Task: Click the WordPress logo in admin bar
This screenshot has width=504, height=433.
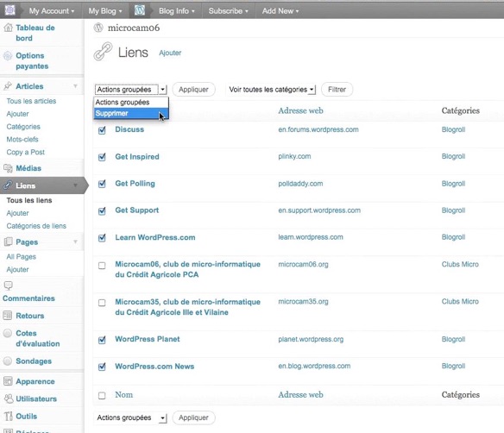Action: (140, 10)
